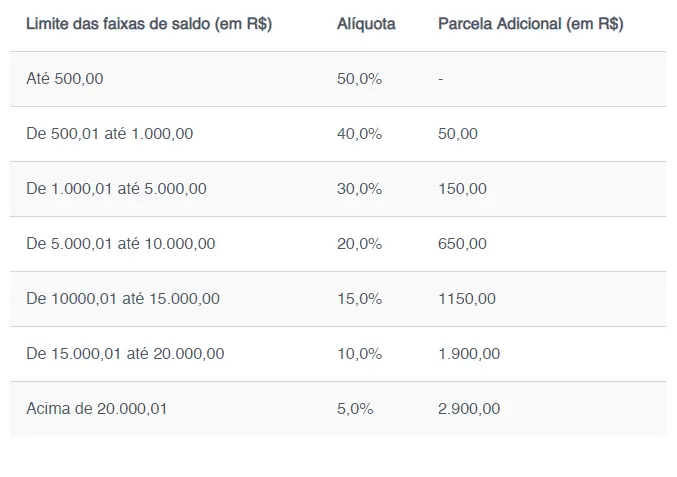Click the 150,00 additional installment value
The height and width of the screenshot is (477, 677).
coord(462,189)
